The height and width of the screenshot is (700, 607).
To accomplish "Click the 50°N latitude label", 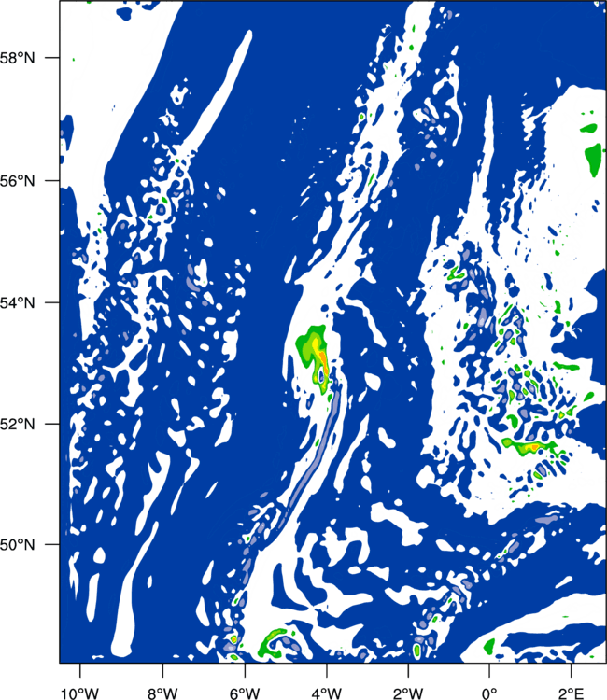I will (x=18, y=545).
